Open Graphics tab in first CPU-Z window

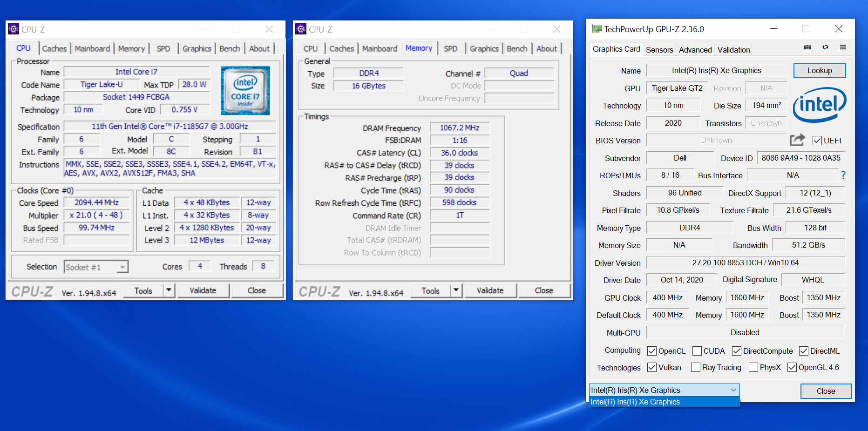197,48
